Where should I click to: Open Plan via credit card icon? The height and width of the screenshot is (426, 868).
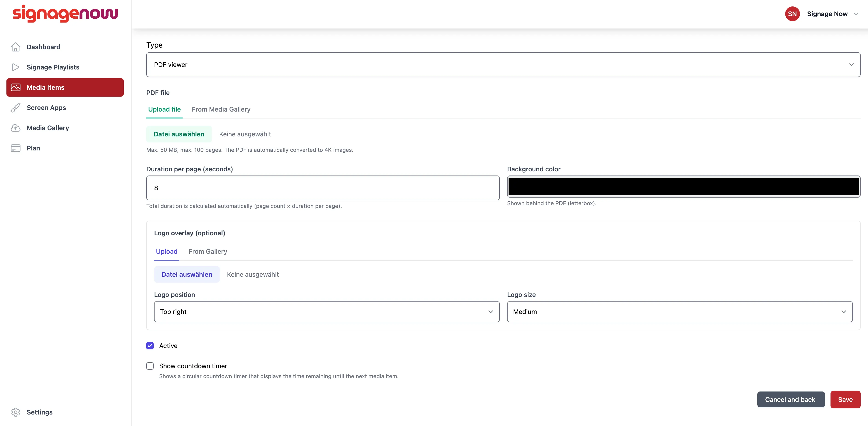15,148
